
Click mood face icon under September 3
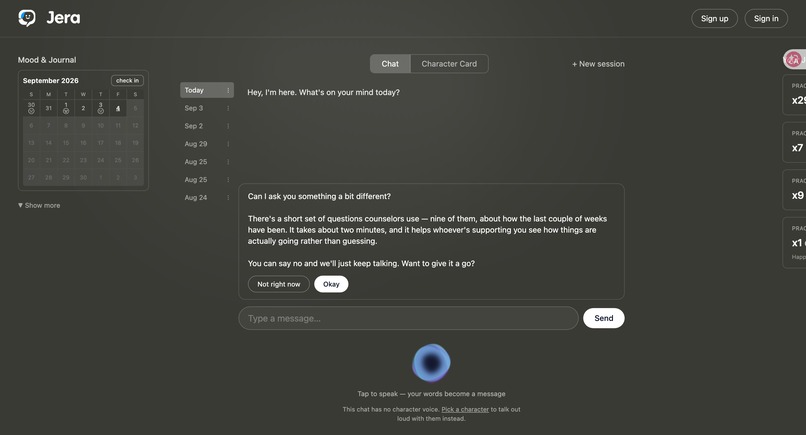101,111
